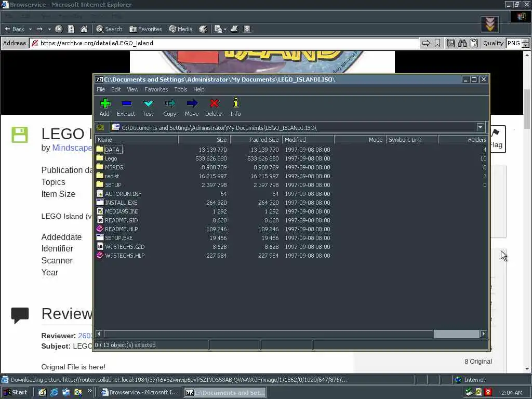Click the Forward arrow in Internet Explorer

39,29
